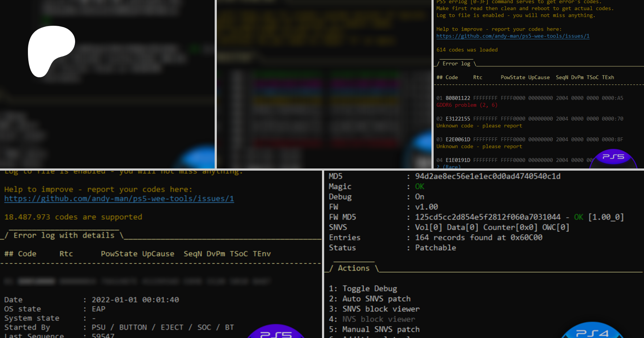Open the blurred middle code screenshot thumbnail

click(324, 84)
